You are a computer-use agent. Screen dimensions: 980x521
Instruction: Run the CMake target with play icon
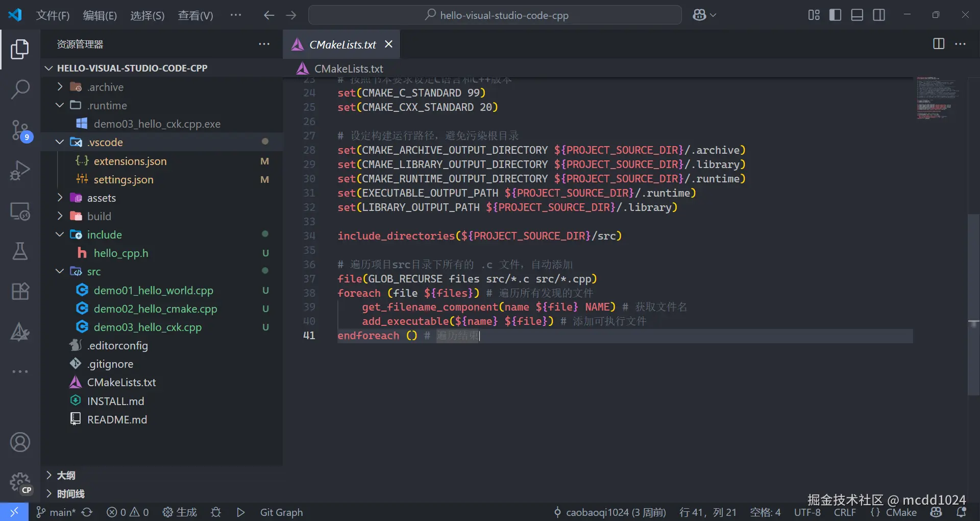241,512
